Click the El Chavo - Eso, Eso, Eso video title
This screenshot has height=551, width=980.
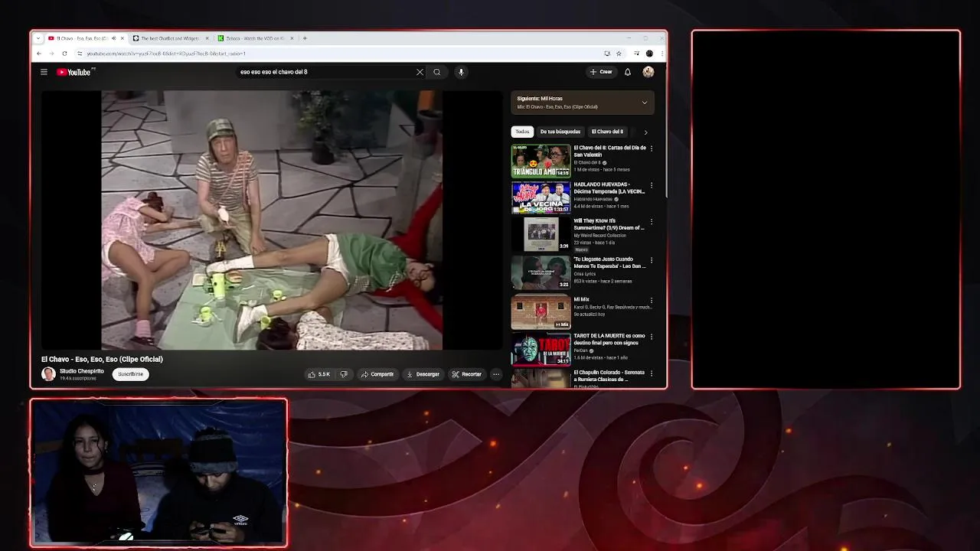coord(102,359)
